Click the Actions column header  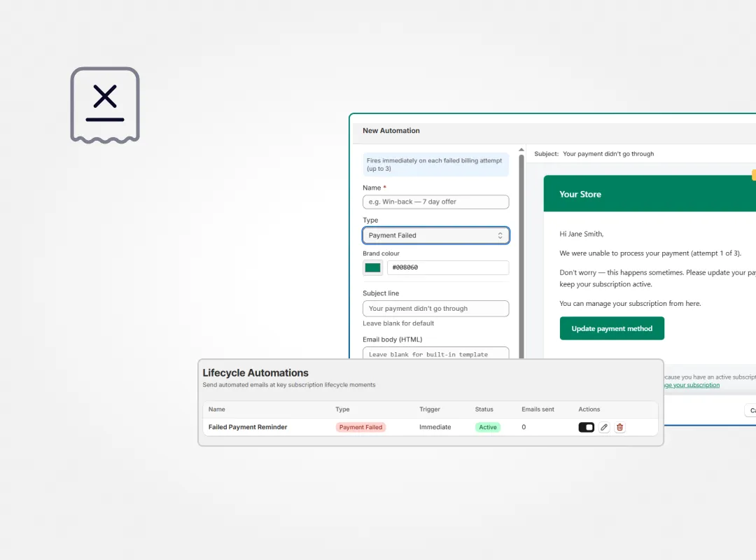589,409
